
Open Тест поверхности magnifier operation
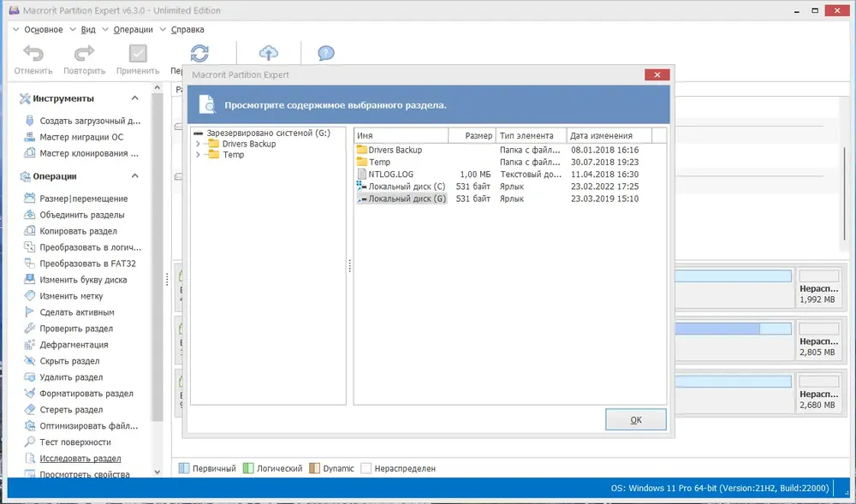click(x=75, y=442)
